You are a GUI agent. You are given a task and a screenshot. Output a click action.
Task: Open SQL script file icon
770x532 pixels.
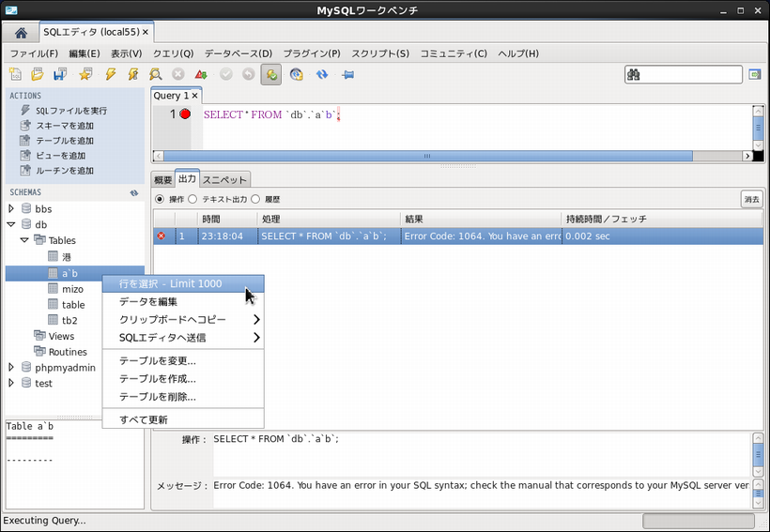[38, 75]
